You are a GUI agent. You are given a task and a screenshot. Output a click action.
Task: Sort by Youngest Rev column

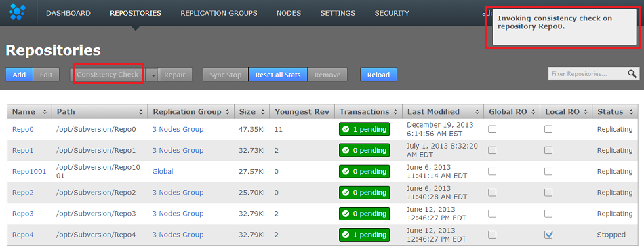[302, 112]
